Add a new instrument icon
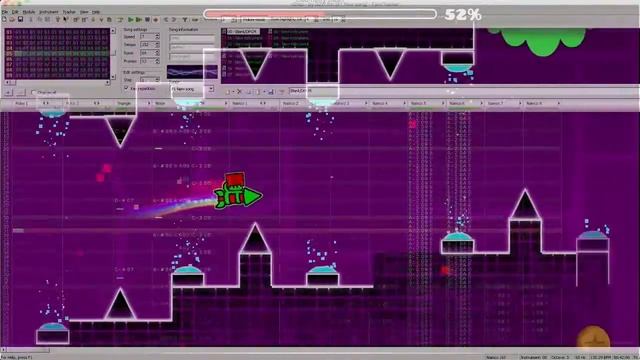This screenshot has width=640, height=360. pos(228,91)
